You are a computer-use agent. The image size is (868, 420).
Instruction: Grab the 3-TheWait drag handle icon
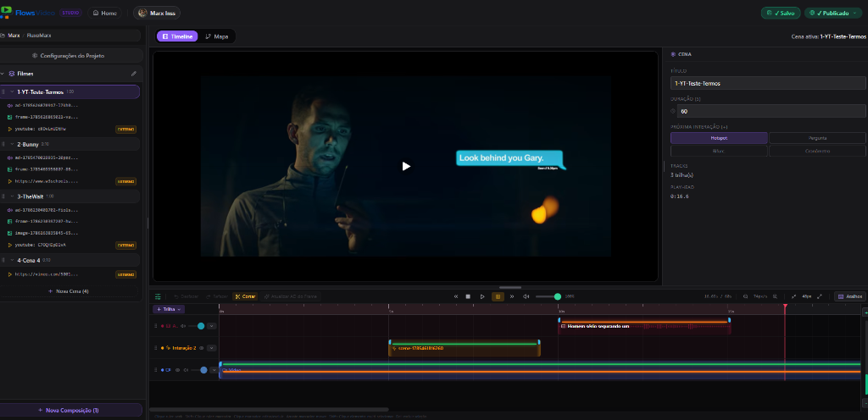point(3,196)
